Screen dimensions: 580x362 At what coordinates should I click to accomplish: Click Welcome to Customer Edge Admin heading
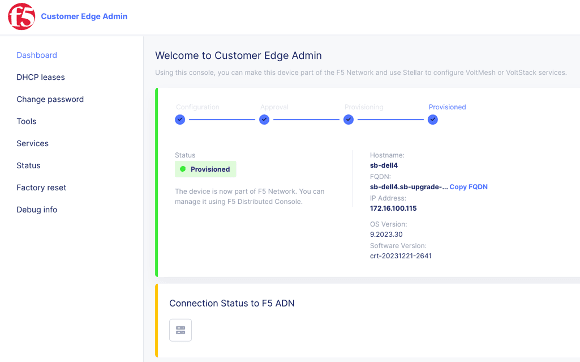tap(238, 55)
